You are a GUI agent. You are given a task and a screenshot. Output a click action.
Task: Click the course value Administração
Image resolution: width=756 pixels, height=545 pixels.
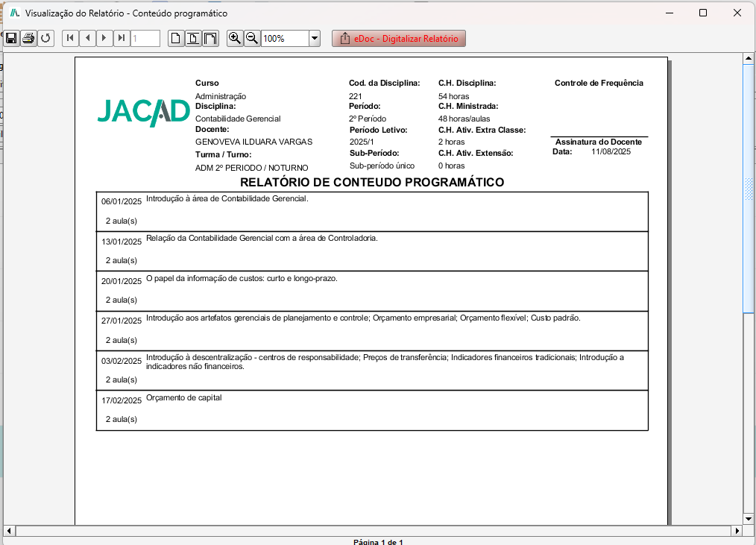click(x=221, y=96)
